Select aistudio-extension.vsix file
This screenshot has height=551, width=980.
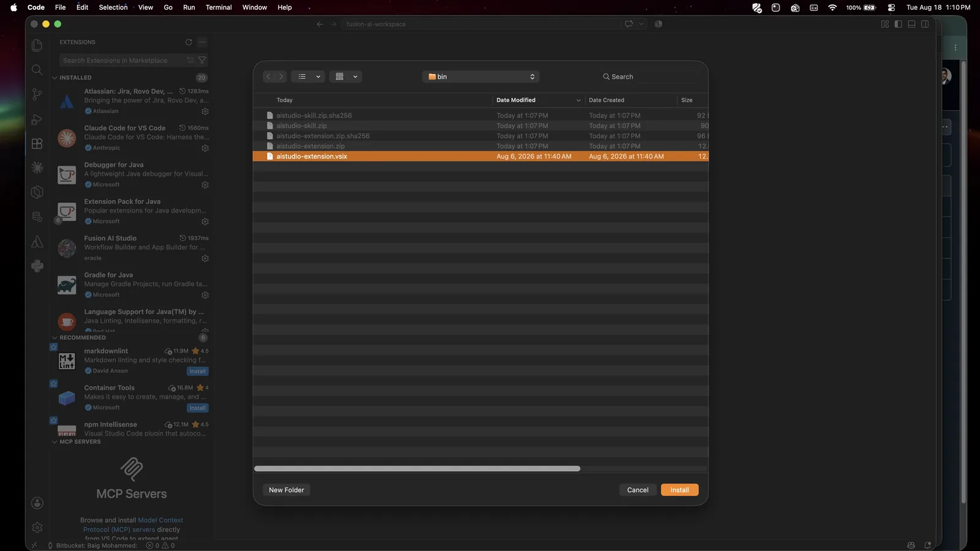[x=481, y=157]
